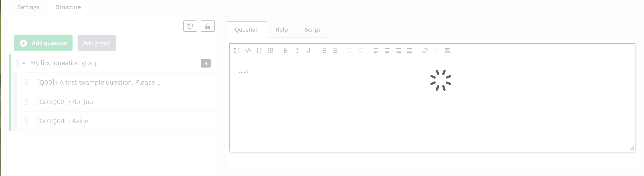Insert an image into the question
This screenshot has height=176, width=644.
[448, 51]
